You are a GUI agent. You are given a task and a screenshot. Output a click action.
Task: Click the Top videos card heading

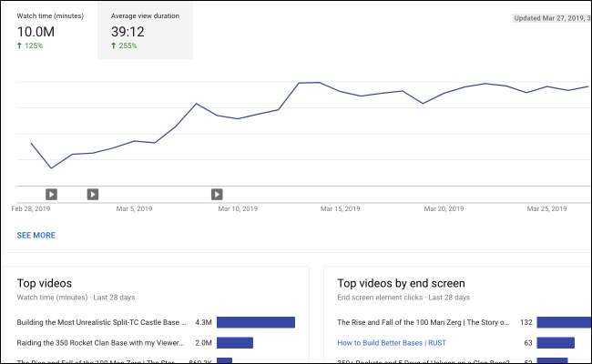coord(44,283)
